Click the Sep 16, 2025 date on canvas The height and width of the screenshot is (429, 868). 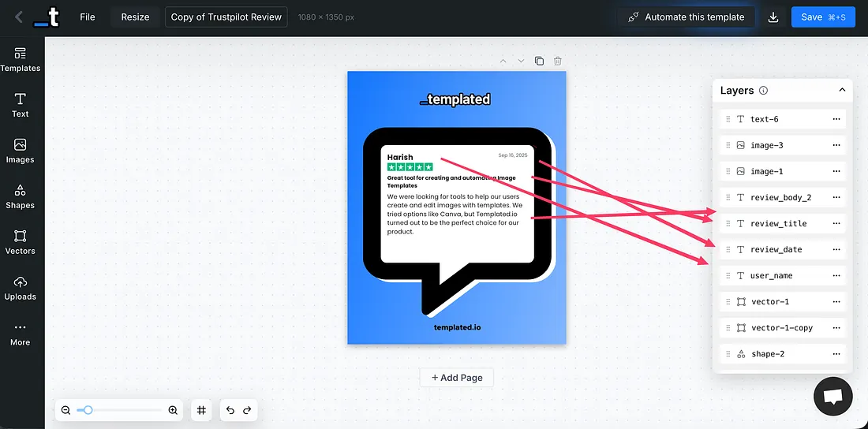(513, 155)
